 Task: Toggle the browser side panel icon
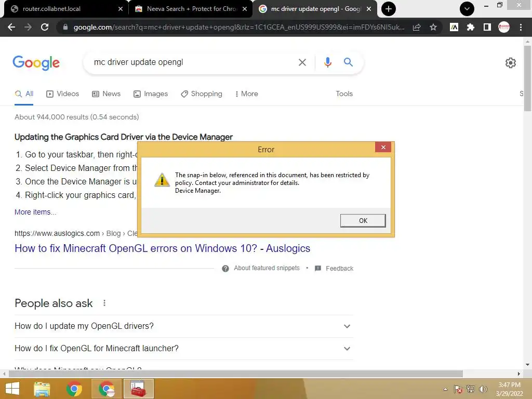click(x=487, y=27)
